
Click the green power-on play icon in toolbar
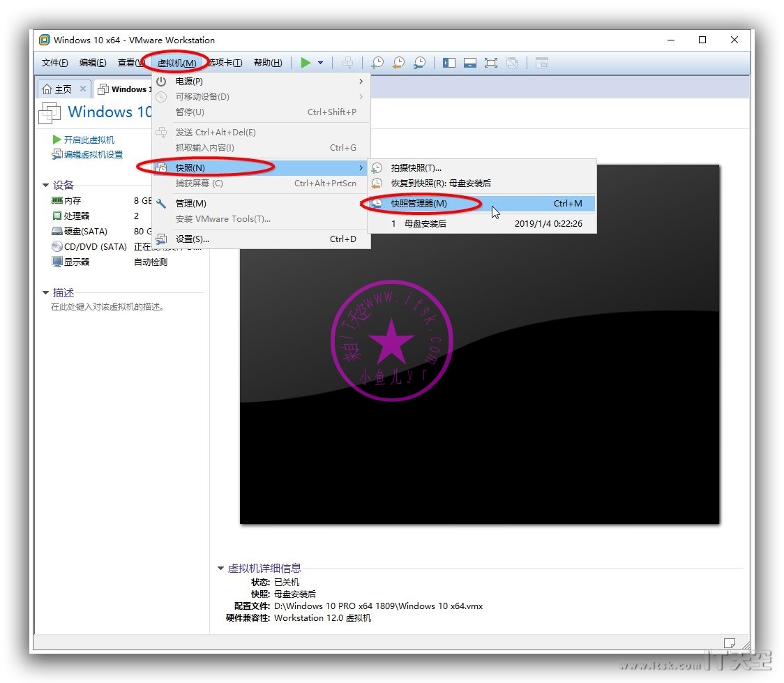pyautogui.click(x=306, y=63)
